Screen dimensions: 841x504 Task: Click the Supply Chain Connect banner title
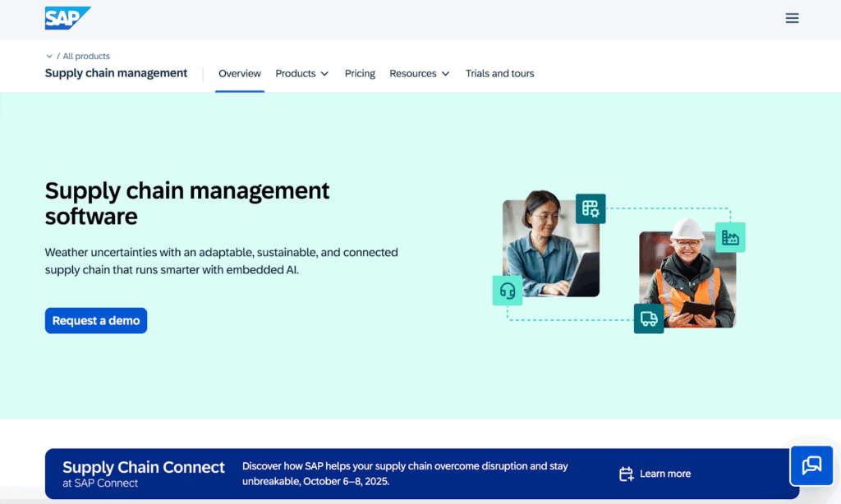pyautogui.click(x=144, y=467)
